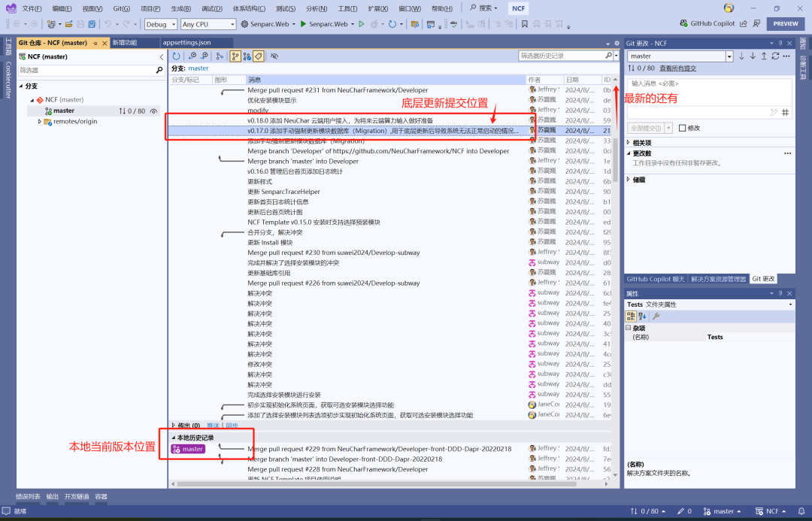Collapse the 更改数 section
The image size is (812, 521).
click(x=629, y=153)
